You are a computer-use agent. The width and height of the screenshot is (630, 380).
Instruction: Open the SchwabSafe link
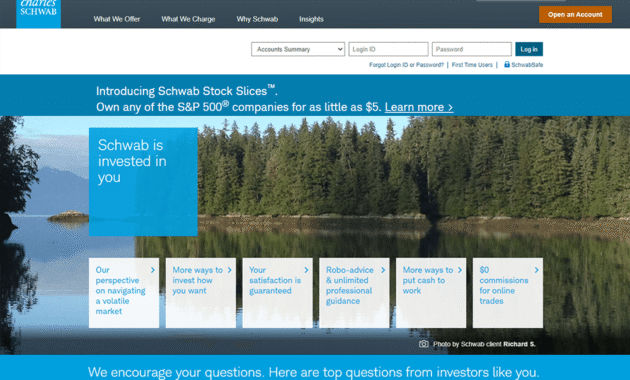(x=527, y=65)
